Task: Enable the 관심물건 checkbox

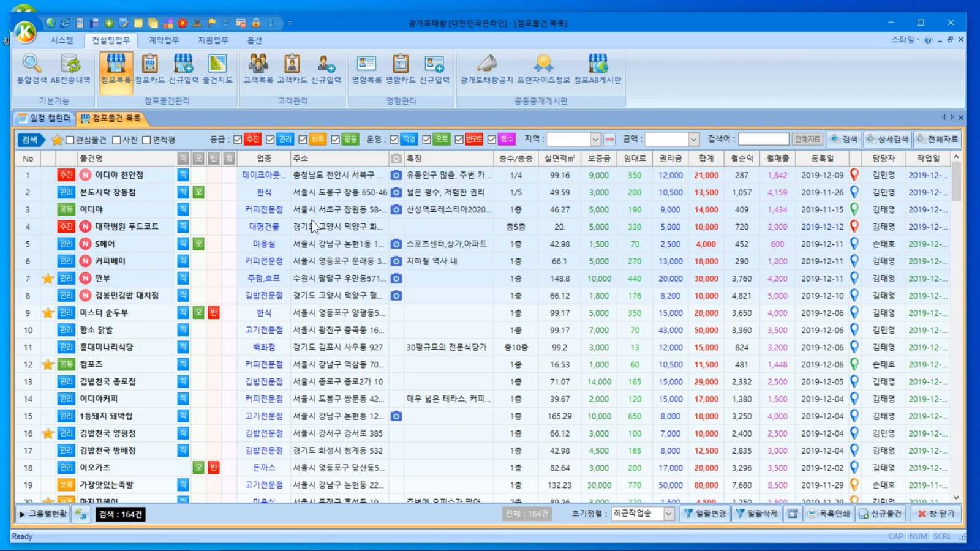Action: 70,140
